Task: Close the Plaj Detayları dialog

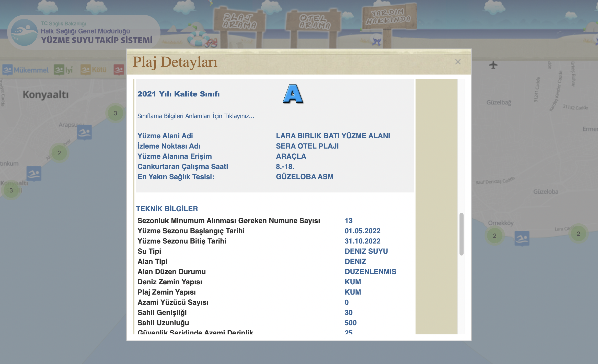Action: coord(458,62)
